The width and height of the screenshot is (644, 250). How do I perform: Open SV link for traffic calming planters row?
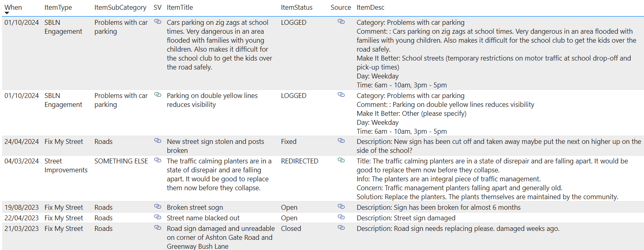point(158,160)
